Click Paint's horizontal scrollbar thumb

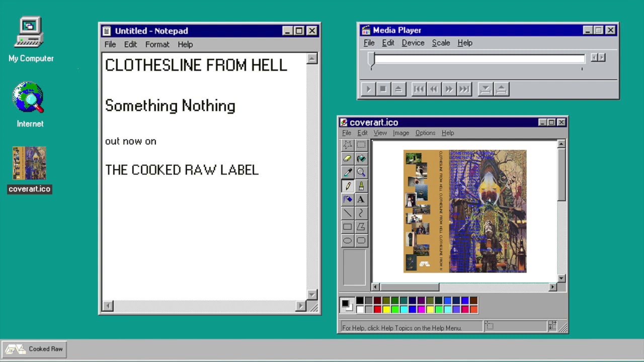pyautogui.click(x=410, y=287)
